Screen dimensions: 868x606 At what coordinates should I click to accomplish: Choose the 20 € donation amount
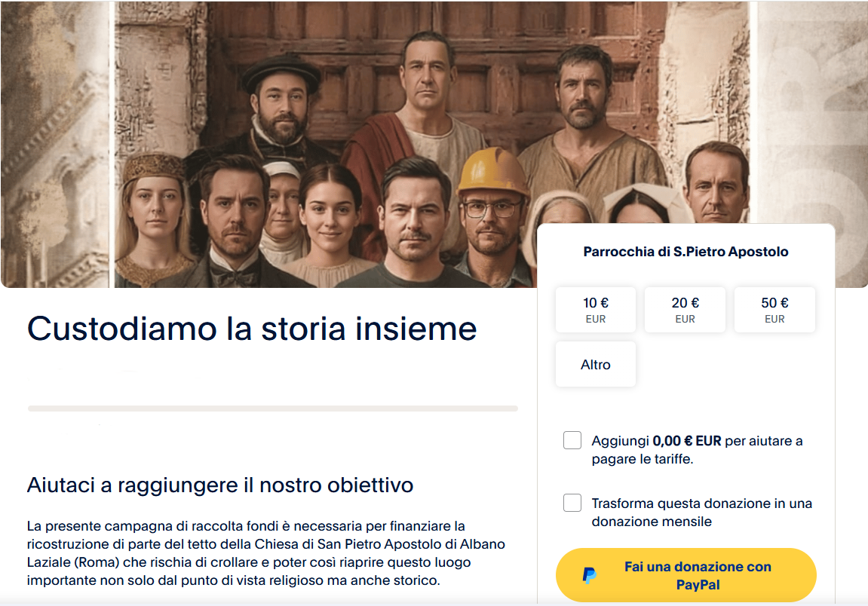pos(685,310)
